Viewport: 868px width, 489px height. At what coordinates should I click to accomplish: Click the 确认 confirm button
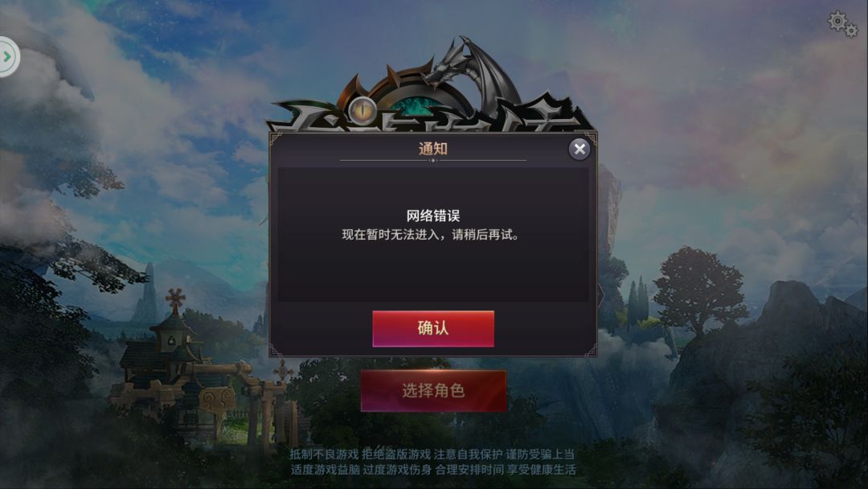[433, 328]
